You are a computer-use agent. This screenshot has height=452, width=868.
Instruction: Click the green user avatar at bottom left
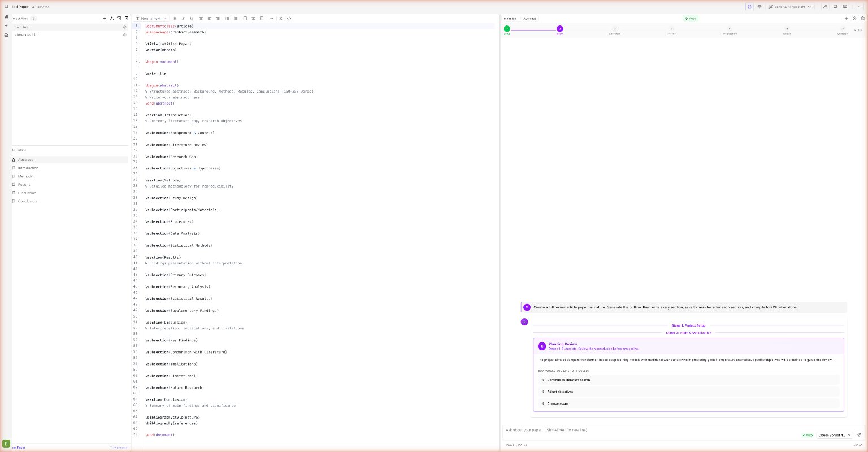(6, 444)
